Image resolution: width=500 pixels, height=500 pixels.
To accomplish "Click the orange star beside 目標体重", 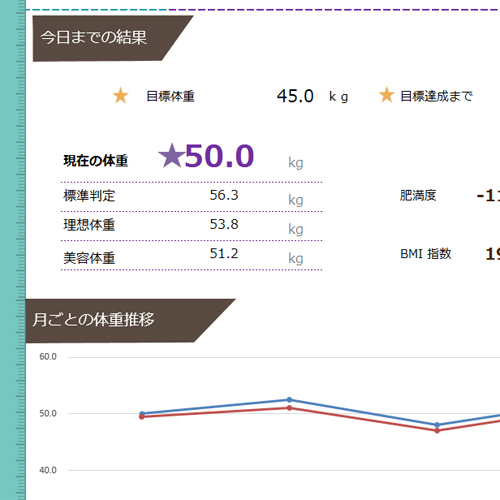I will click(x=120, y=96).
